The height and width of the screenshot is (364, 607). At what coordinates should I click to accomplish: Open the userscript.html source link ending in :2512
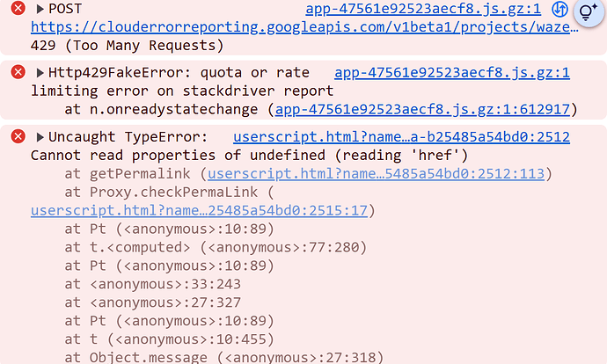pyautogui.click(x=401, y=137)
